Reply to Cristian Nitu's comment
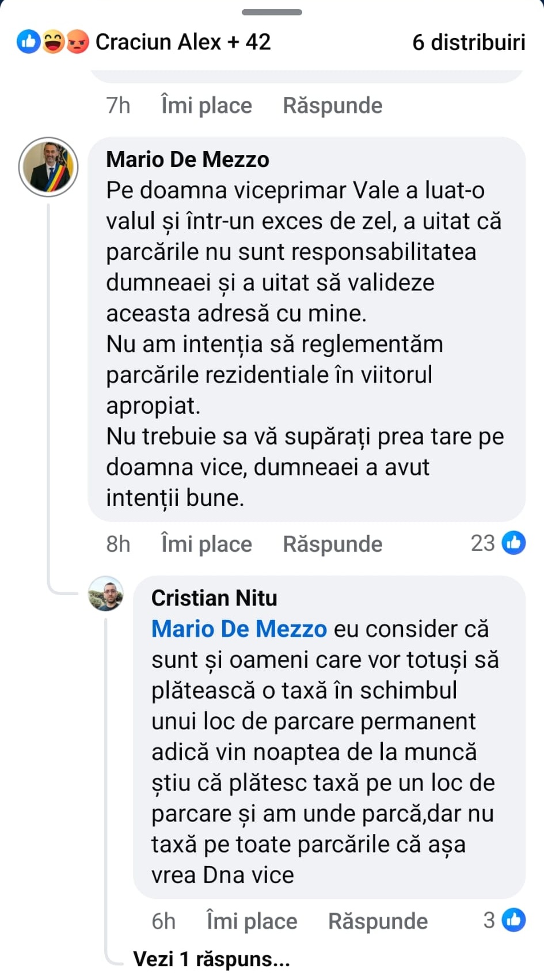 coord(378,921)
